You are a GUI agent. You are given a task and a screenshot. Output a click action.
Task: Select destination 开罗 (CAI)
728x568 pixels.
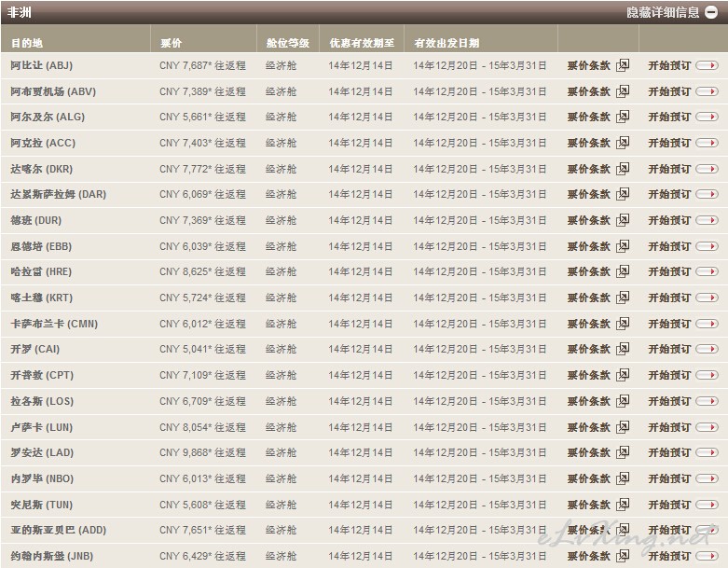[x=35, y=349]
